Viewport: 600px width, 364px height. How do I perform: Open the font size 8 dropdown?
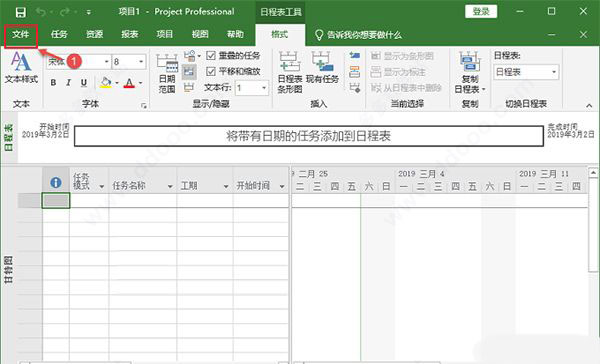(141, 62)
